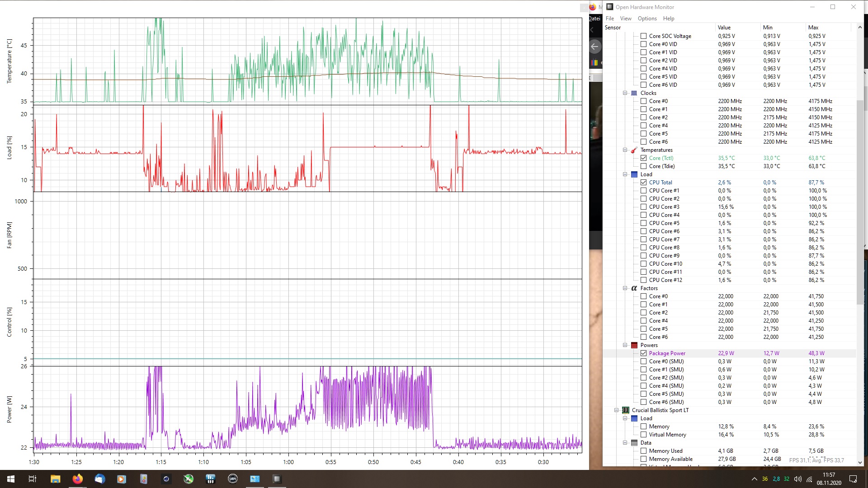Uncheck the Package Power sensor checkbox
Image resolution: width=868 pixels, height=488 pixels.
[x=643, y=353]
